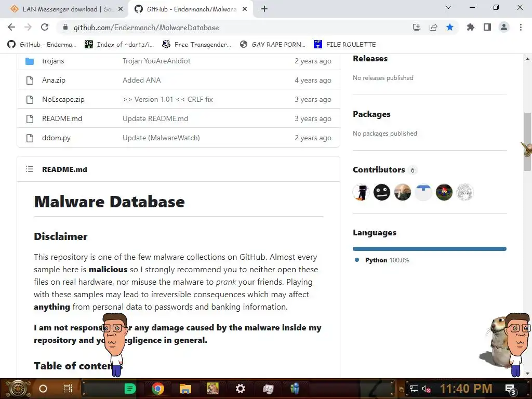The width and height of the screenshot is (532, 399).
Task: Open the README outline list icon
Action: pyautogui.click(x=30, y=169)
